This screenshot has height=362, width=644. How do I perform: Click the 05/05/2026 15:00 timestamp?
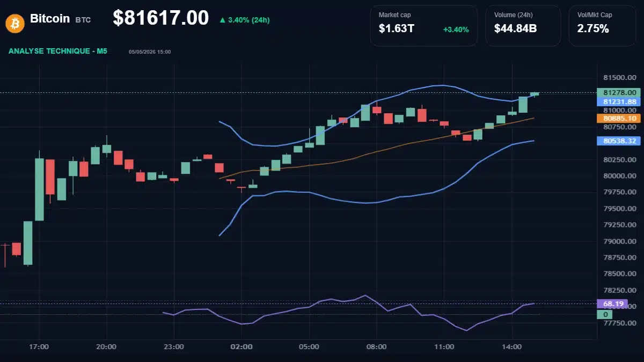click(150, 52)
